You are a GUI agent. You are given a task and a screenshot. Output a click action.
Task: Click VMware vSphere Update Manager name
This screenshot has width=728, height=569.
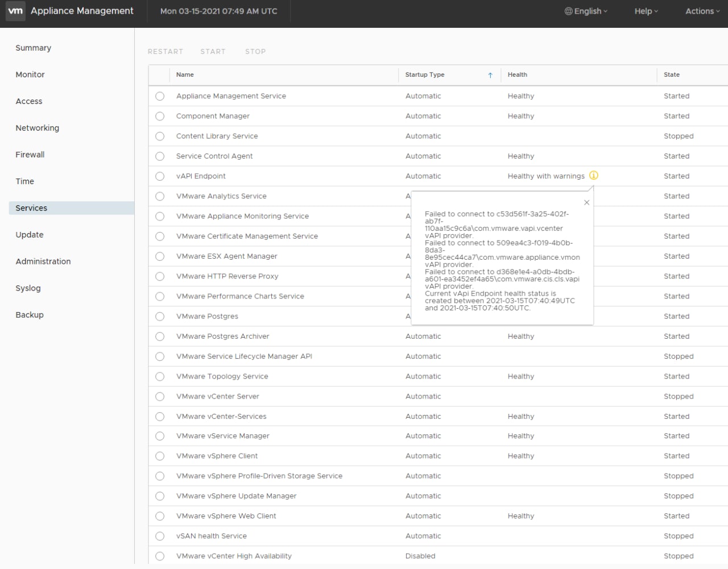[x=236, y=496]
